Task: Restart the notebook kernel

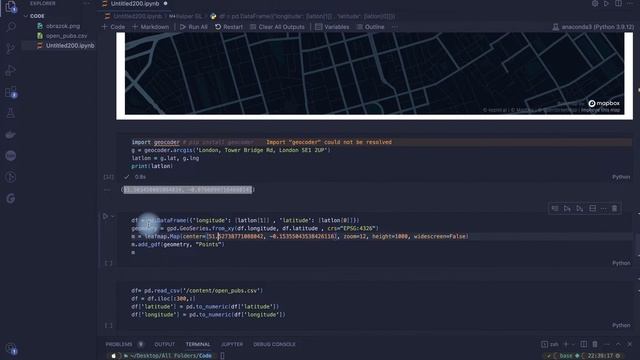Action: (x=229, y=27)
